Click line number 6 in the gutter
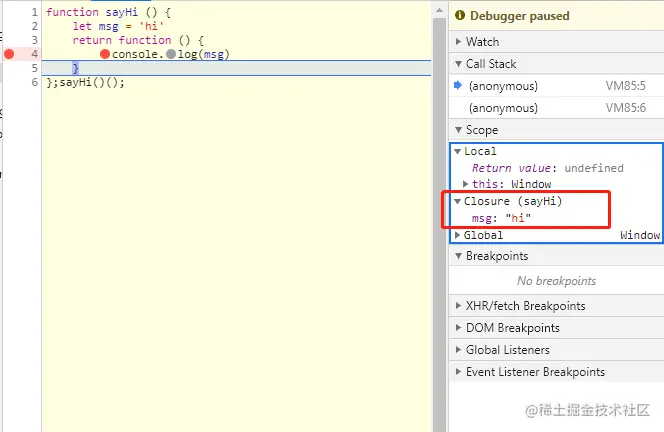664x432 pixels. click(34, 82)
